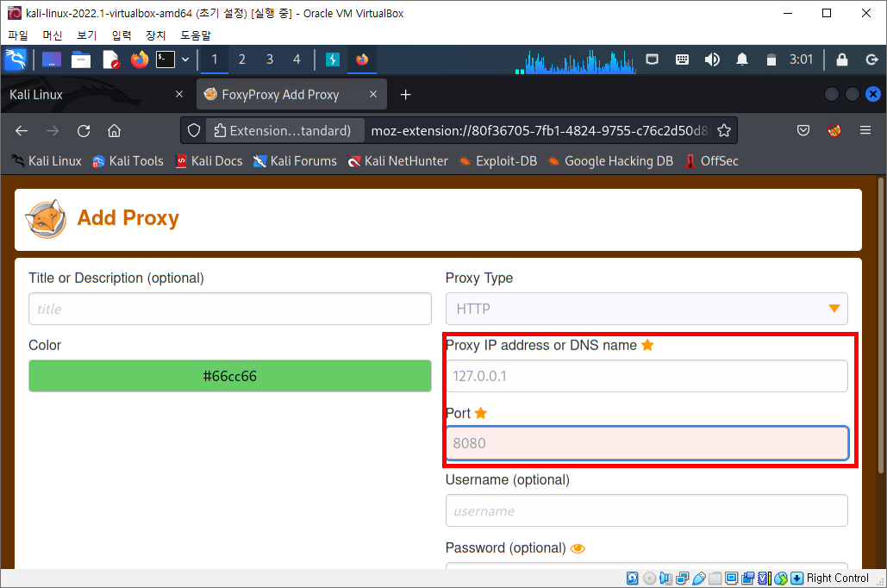The width and height of the screenshot is (887, 588).
Task: Click the Extension identity label in URL bar
Action: pos(284,131)
